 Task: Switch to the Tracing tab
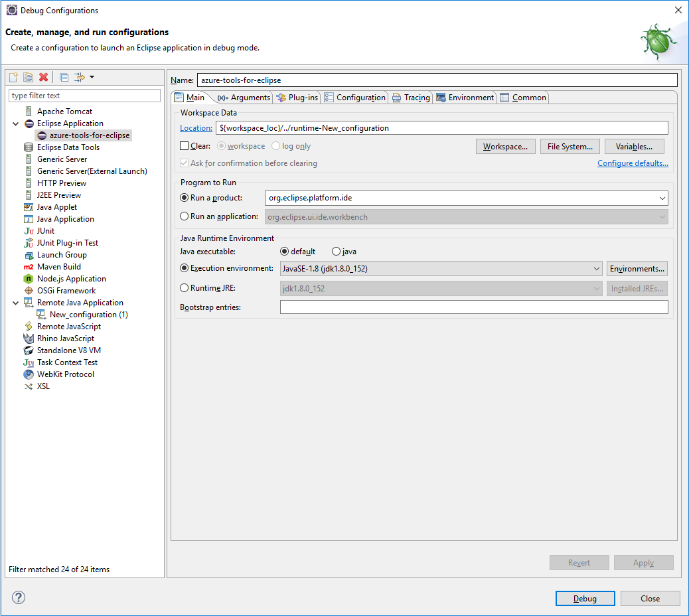412,98
